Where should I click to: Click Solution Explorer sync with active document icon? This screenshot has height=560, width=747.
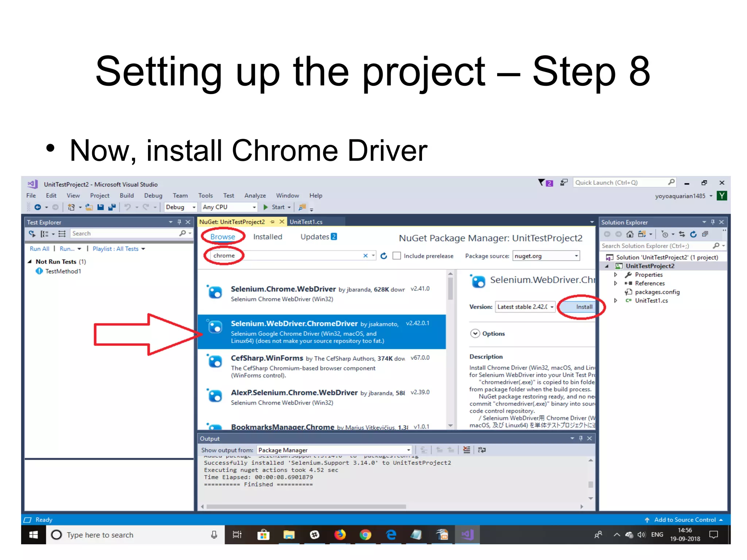(682, 234)
